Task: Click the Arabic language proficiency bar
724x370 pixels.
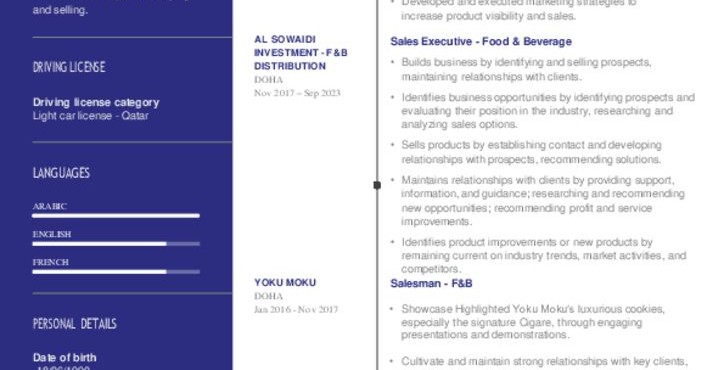Action: coord(116,216)
